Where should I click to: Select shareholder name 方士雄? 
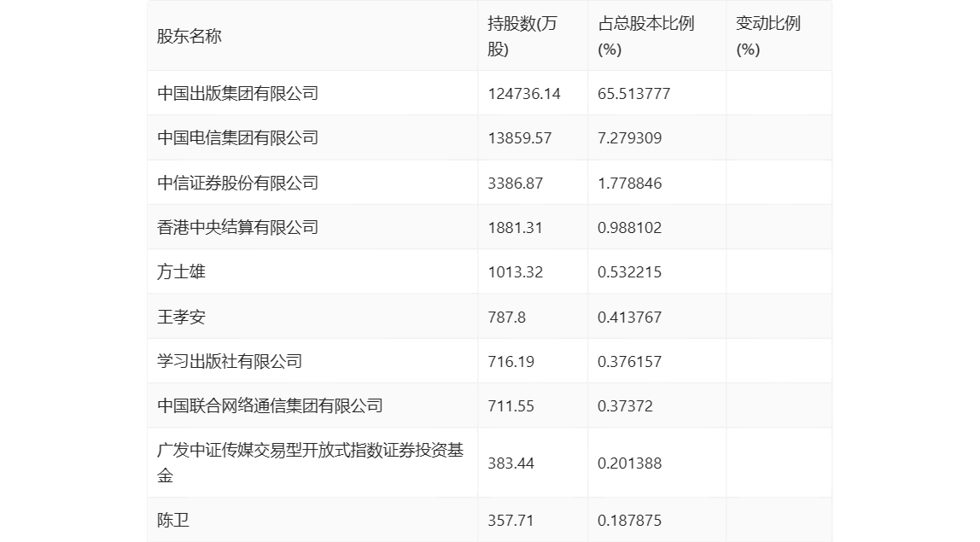coord(181,272)
